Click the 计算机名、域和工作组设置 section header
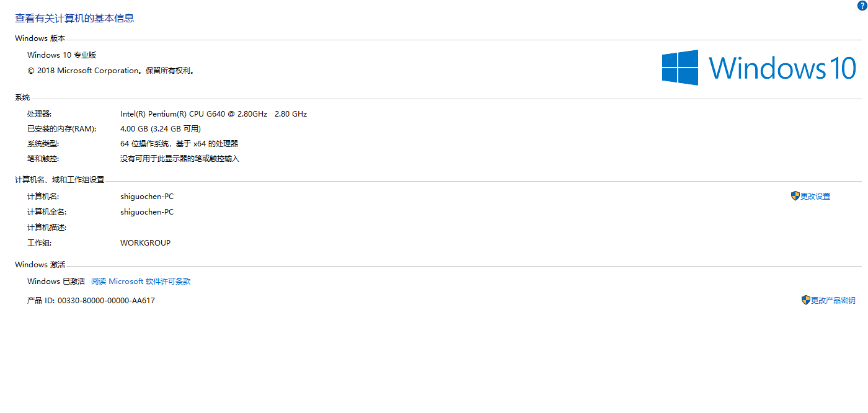The height and width of the screenshot is (413, 868). click(x=60, y=180)
